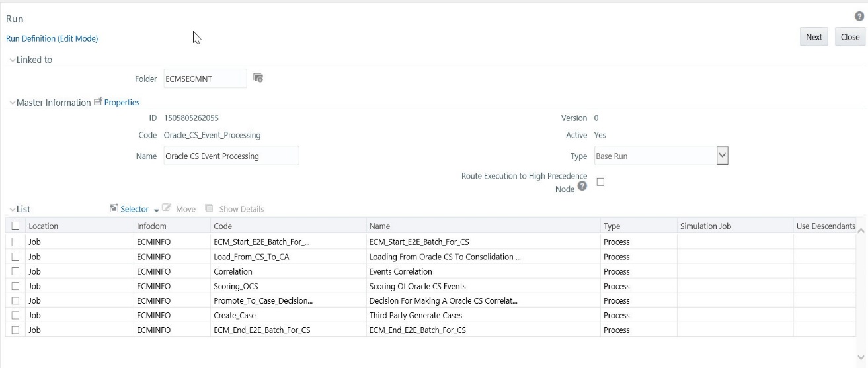The height and width of the screenshot is (368, 868).
Task: Open the help icon at top right
Action: [861, 17]
